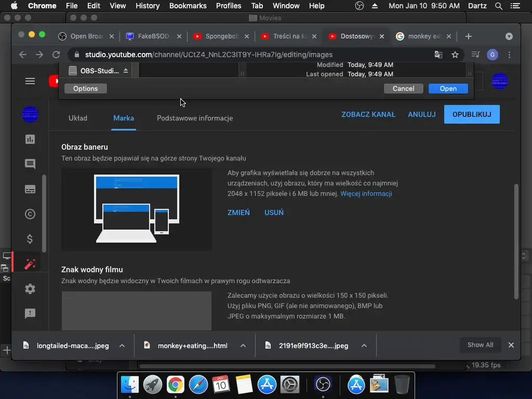Click ZMIEŃ to change banner
This screenshot has height=399, width=532.
(x=238, y=212)
